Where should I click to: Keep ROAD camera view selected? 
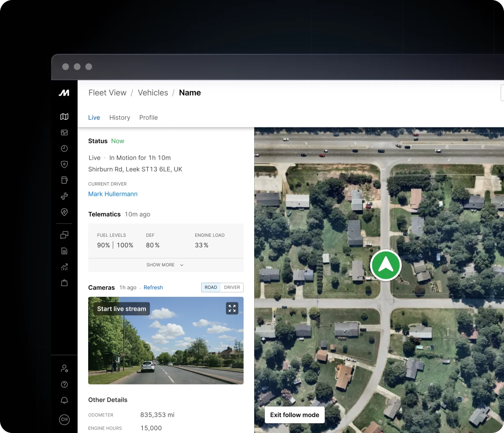pos(211,287)
